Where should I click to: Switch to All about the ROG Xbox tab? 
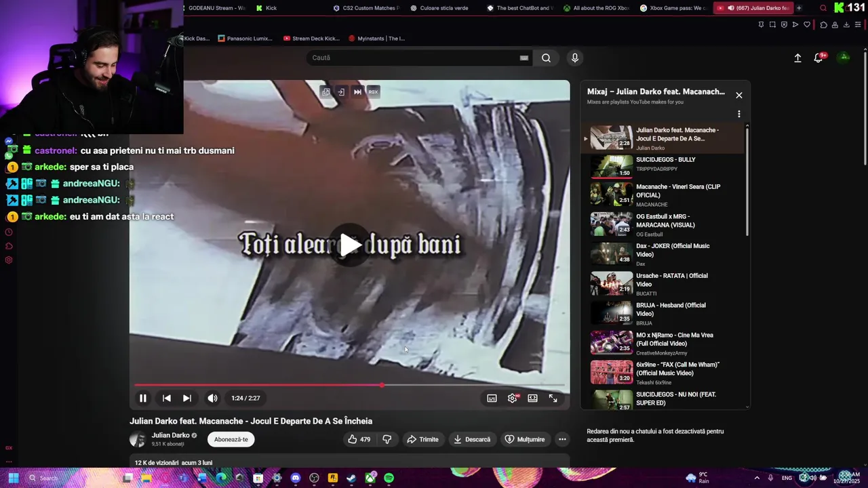597,8
